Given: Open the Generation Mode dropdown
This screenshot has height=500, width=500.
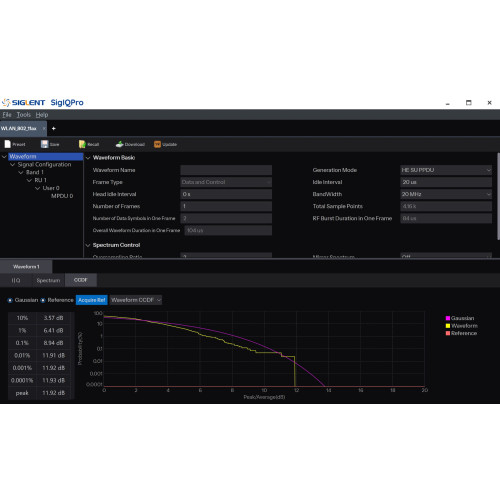Looking at the screenshot, I should coord(446,170).
